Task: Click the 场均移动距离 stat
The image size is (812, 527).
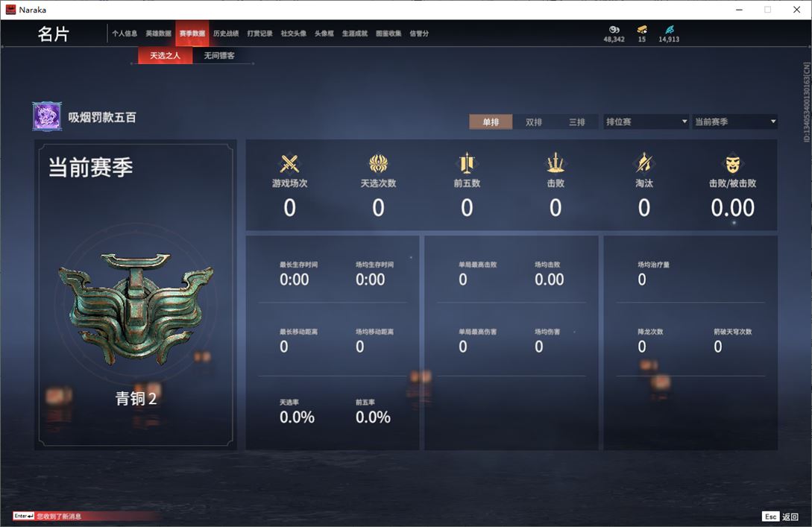Action: 374,341
